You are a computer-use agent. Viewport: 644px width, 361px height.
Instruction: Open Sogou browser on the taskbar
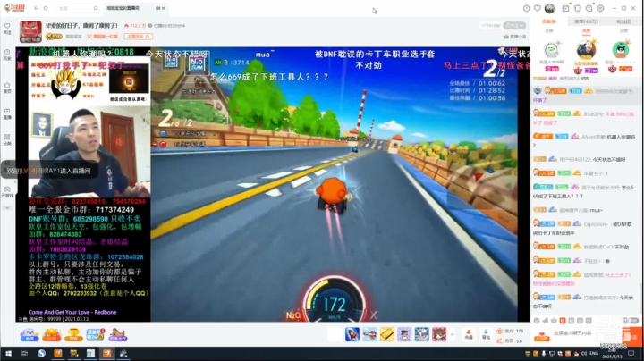tap(41, 353)
